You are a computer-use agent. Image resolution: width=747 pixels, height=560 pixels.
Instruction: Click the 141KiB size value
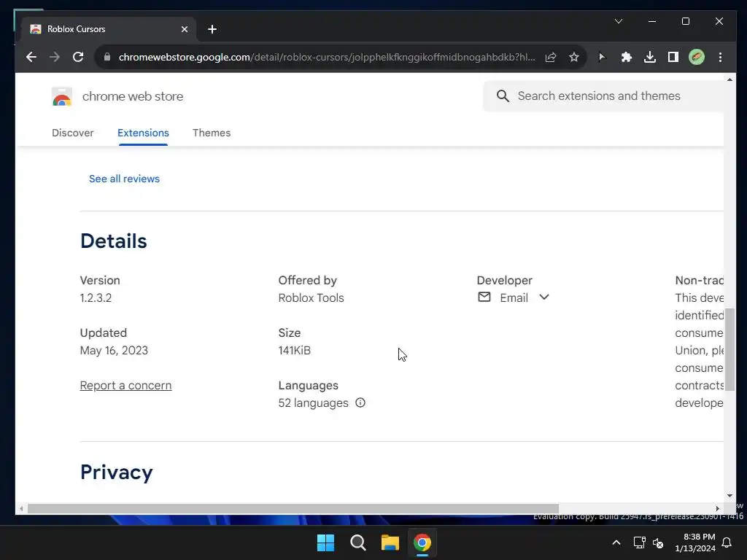coord(295,351)
